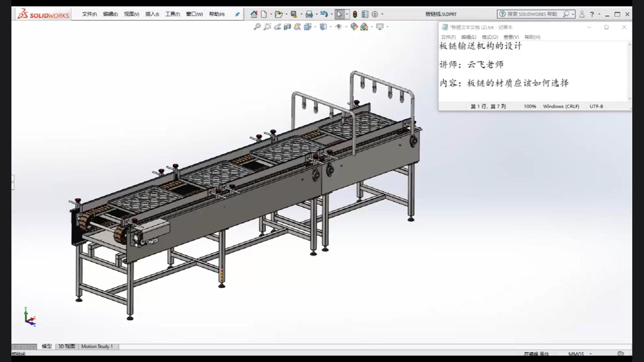
Task: Click Zoom to Area icon
Action: pos(267,27)
